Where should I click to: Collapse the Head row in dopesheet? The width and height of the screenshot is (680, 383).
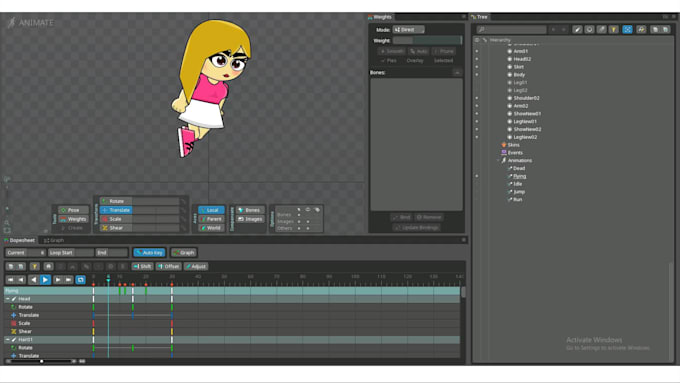[7, 299]
